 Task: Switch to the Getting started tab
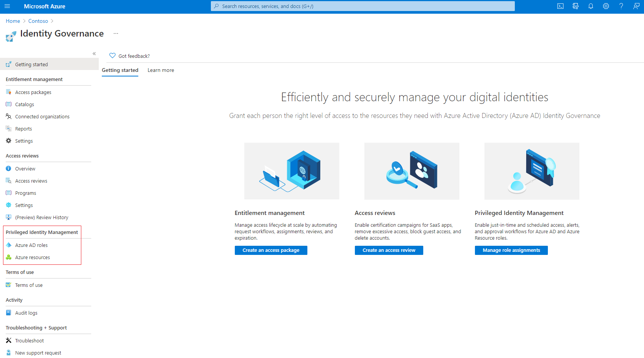(x=120, y=70)
